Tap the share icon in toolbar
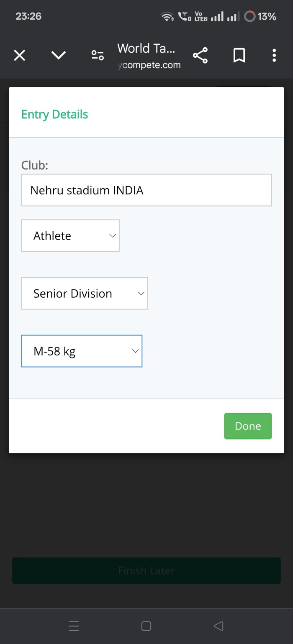293x644 pixels. (200, 55)
